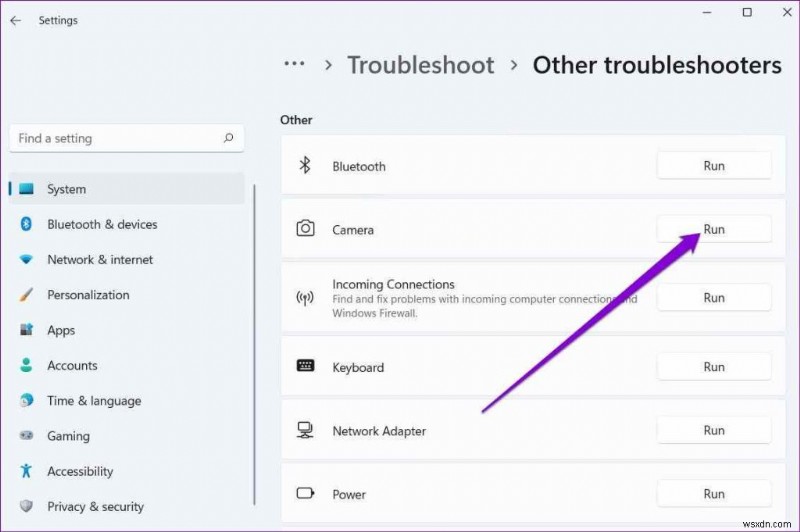Image resolution: width=800 pixels, height=532 pixels.
Task: Click the Keyboard label text
Action: 358,367
